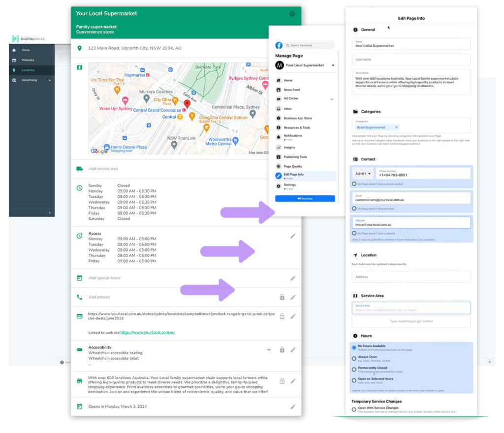504x433 pixels.
Task: Click the info icon in supermarket header
Action: (292, 14)
